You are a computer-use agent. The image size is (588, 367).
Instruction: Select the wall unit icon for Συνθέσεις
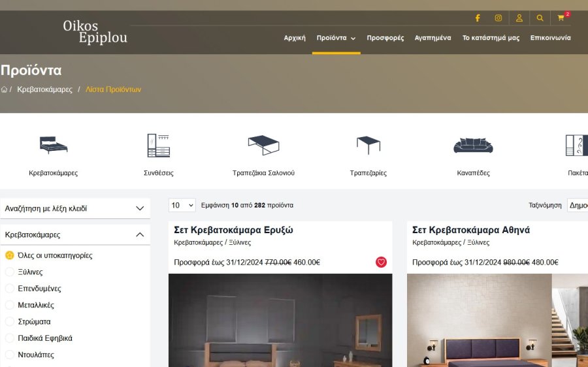158,145
